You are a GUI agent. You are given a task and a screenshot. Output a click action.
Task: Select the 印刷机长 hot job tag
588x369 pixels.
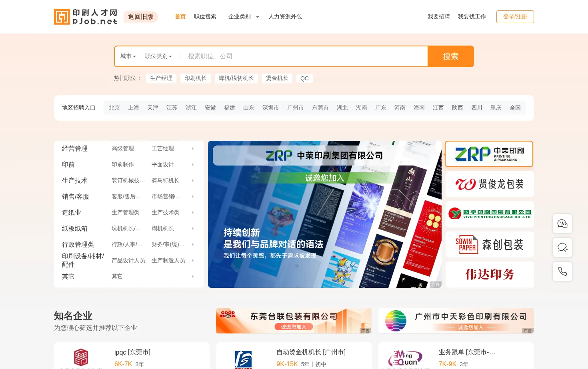coord(196,78)
